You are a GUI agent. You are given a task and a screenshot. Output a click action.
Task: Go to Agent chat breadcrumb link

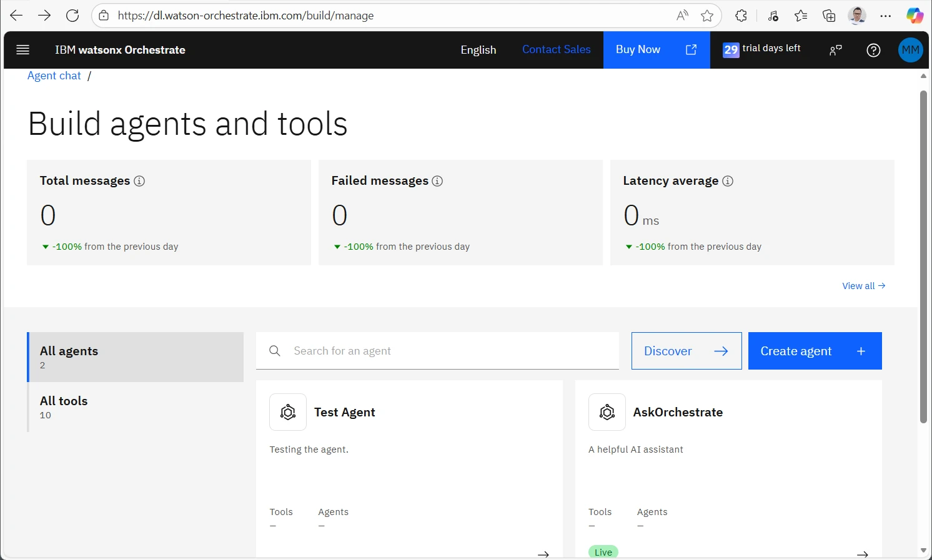click(x=54, y=76)
